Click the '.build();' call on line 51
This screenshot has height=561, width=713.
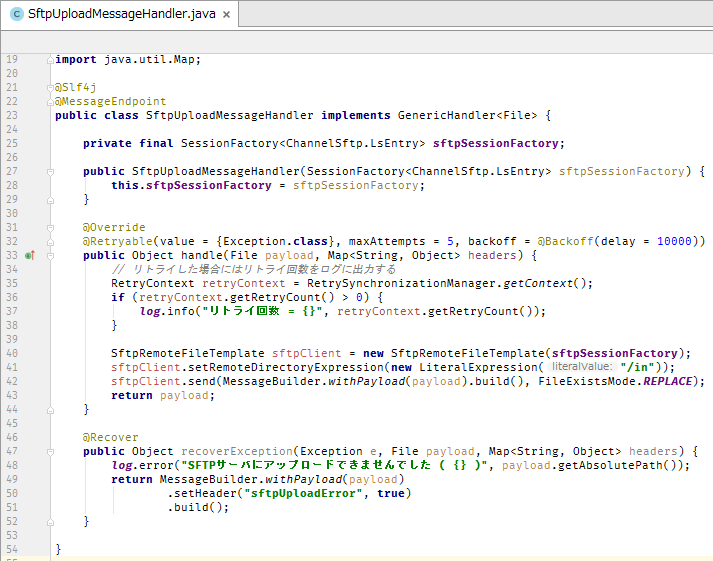coord(198,507)
